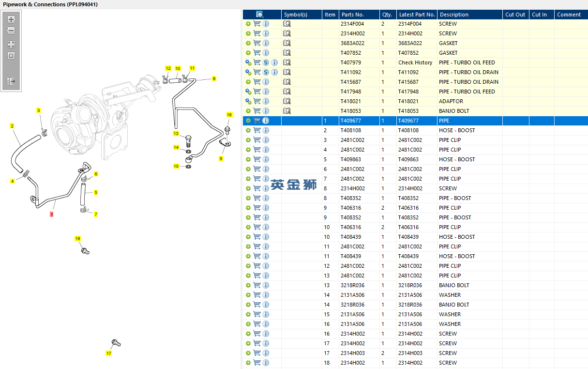588x369 pixels.
Task: Add T407979 turbo oil feed pipe to cart
Action: [x=257, y=62]
